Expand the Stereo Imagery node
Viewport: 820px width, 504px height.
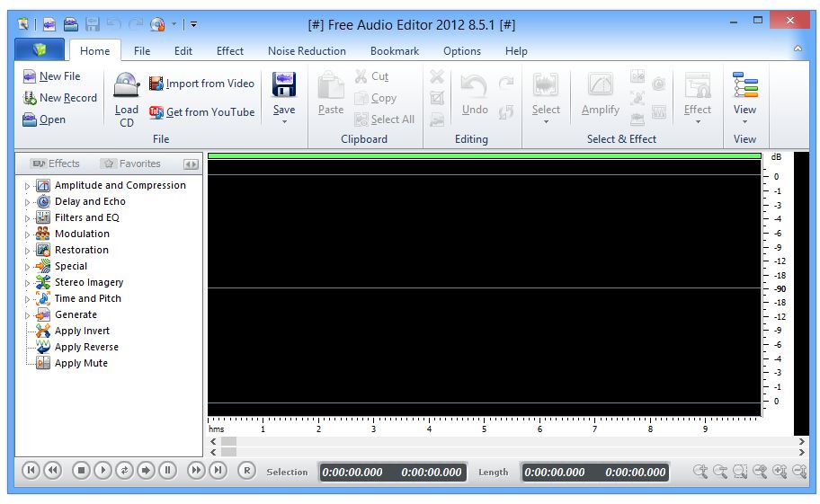[27, 283]
